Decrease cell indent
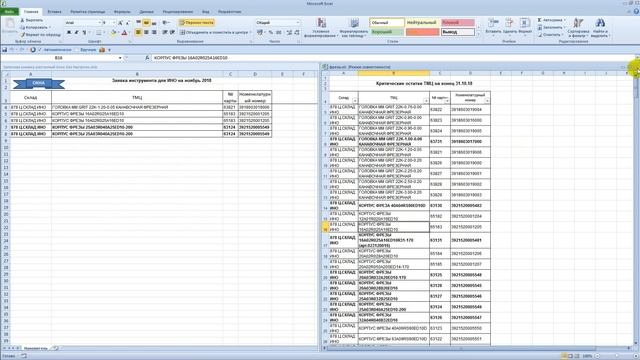This screenshot has height=360, width=640. [x=165, y=32]
